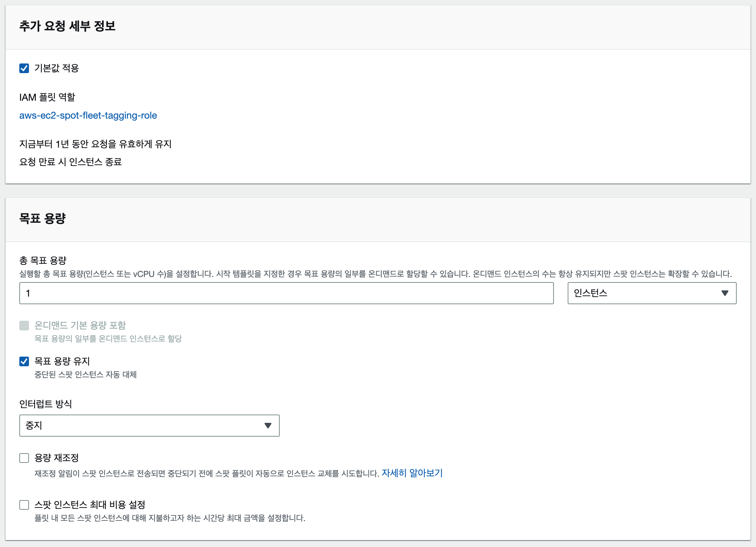Screen dimensions: 756x547
Task: Click the 목표 용량 section header
Action: (42, 218)
